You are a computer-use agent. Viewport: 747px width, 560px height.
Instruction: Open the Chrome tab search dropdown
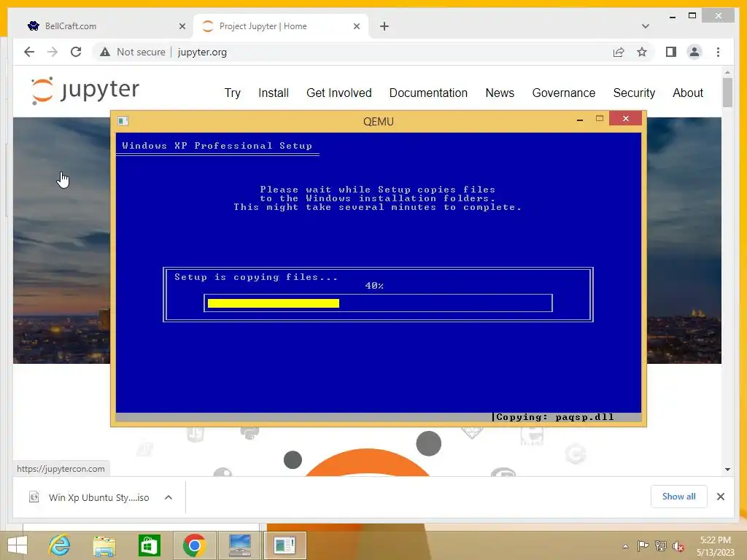tap(646, 26)
